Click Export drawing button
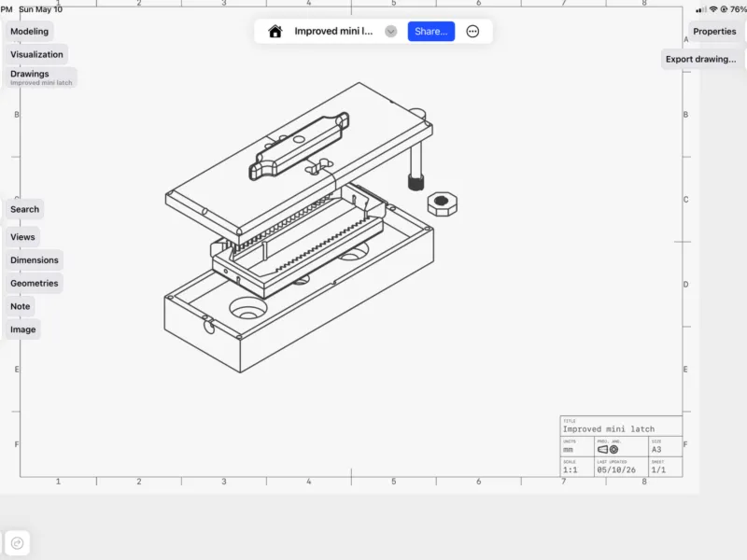 (701, 59)
